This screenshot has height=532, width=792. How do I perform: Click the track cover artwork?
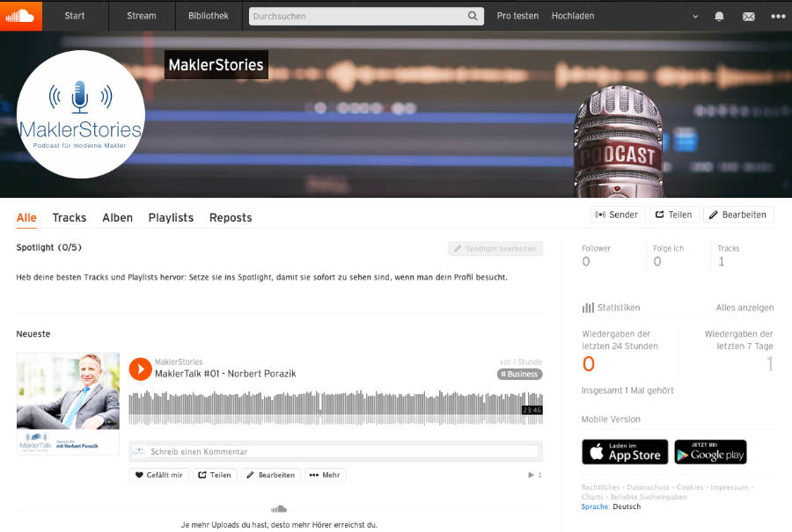point(68,404)
